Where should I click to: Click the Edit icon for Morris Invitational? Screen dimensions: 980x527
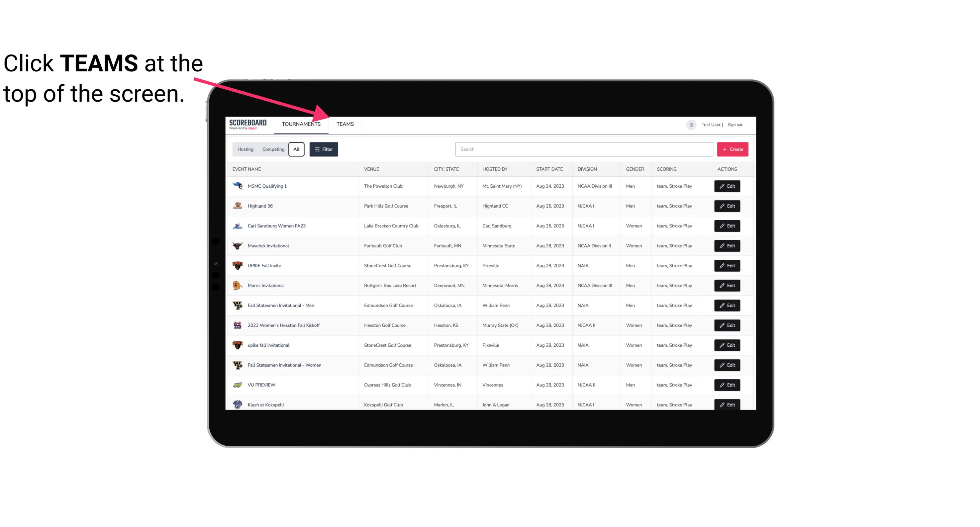click(728, 286)
